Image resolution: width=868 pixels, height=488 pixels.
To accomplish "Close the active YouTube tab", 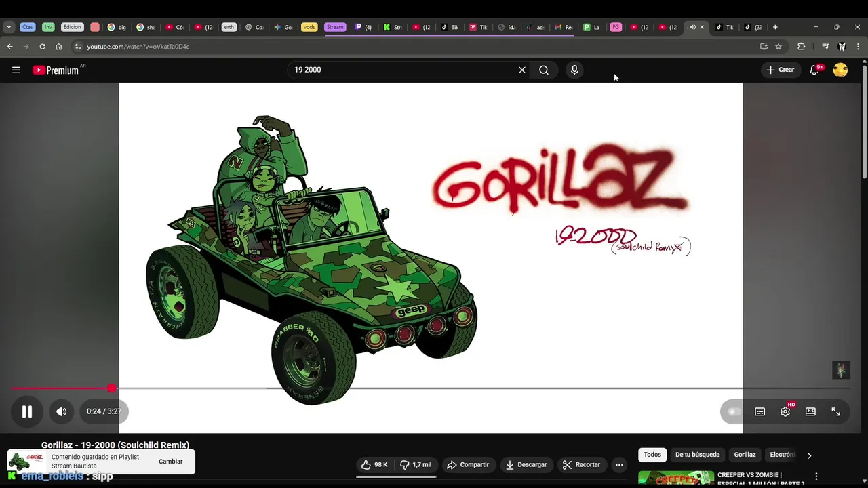I will pyautogui.click(x=702, y=27).
